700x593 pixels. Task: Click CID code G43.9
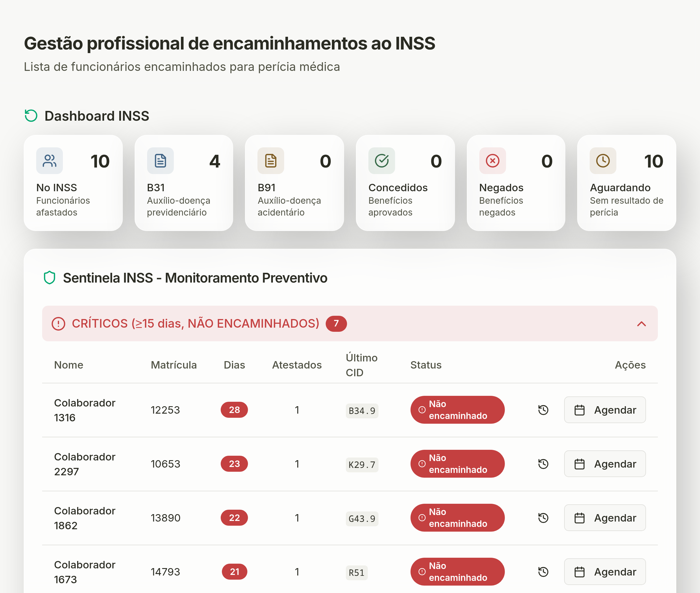click(x=362, y=519)
